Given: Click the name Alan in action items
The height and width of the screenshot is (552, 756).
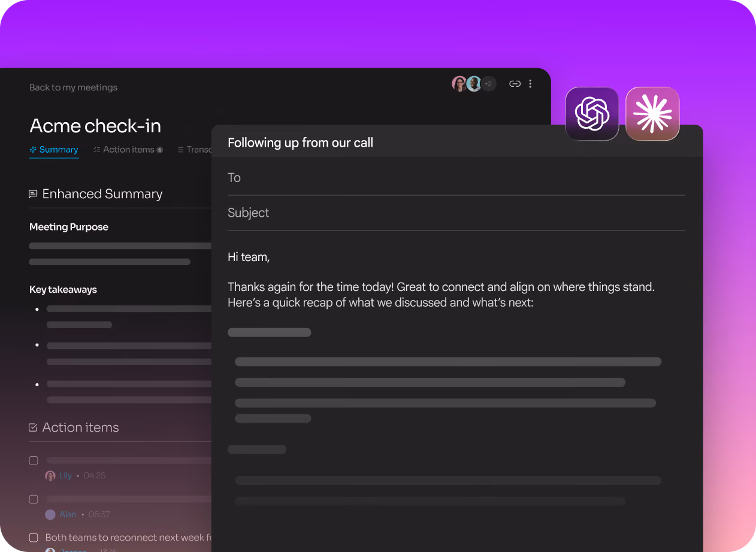Looking at the screenshot, I should pyautogui.click(x=68, y=514).
